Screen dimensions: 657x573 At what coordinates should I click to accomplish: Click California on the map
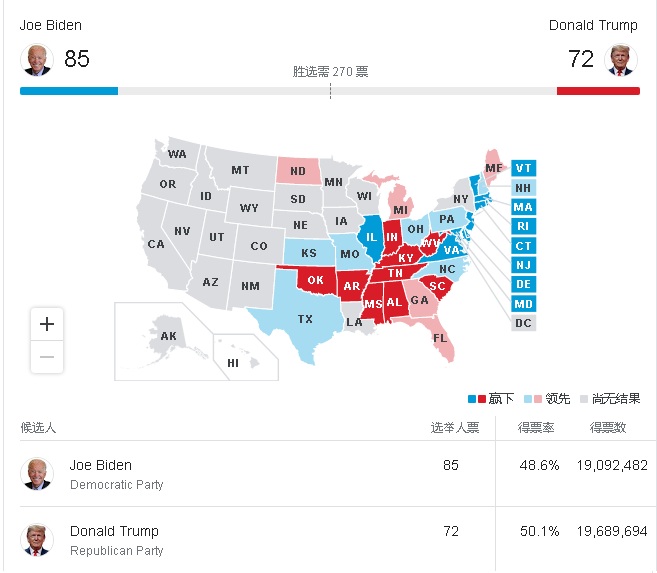[155, 244]
